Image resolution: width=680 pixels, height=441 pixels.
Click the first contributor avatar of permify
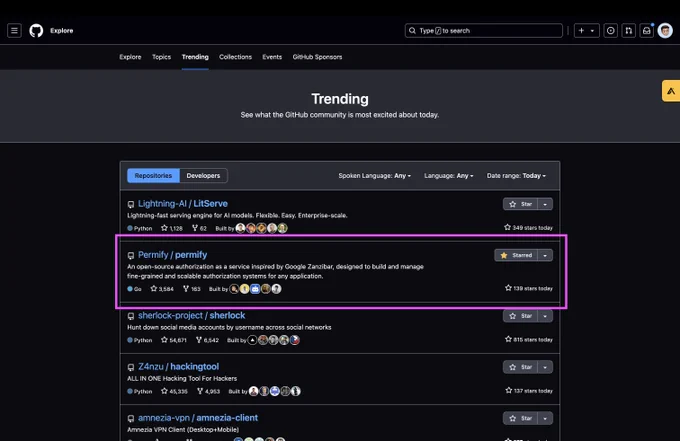point(234,289)
